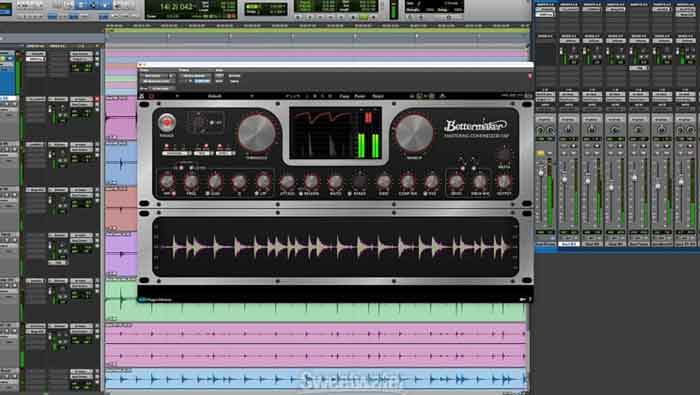The width and height of the screenshot is (700, 395).
Task: Click the large MAKEUP knob
Action: pyautogui.click(x=414, y=133)
